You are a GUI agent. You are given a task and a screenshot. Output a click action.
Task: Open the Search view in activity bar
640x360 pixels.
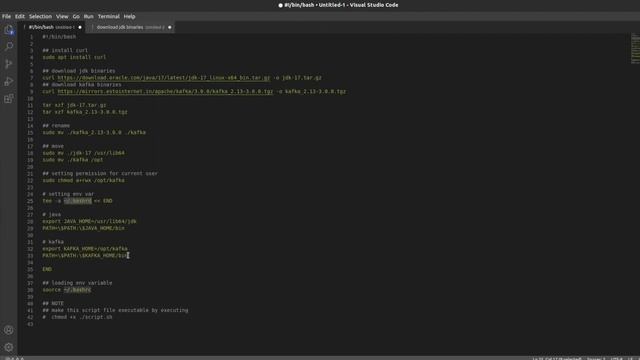click(9, 46)
